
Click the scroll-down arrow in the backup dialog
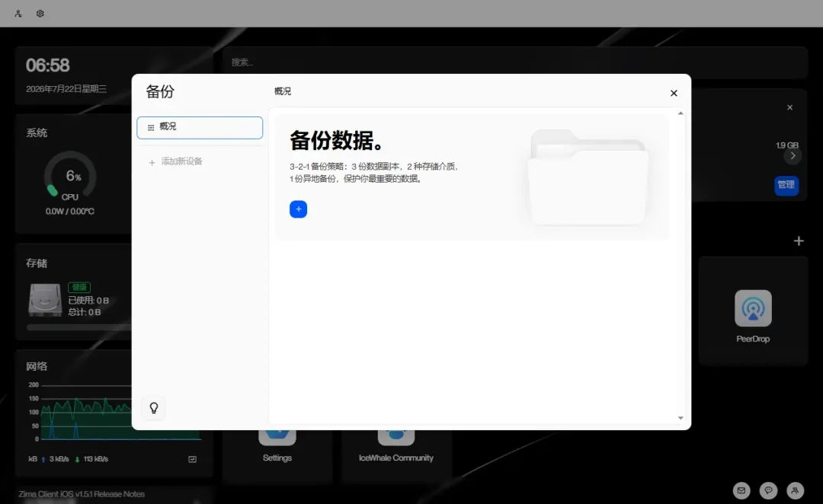pyautogui.click(x=680, y=418)
